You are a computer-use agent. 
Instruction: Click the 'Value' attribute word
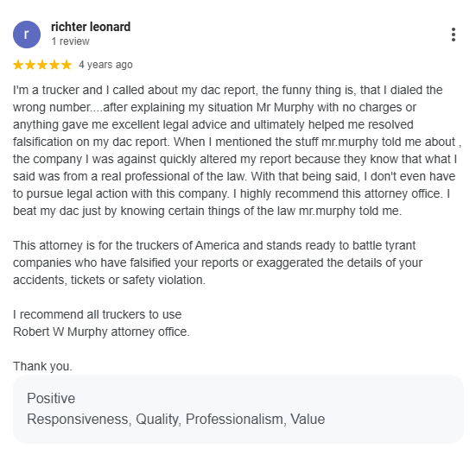308,420
